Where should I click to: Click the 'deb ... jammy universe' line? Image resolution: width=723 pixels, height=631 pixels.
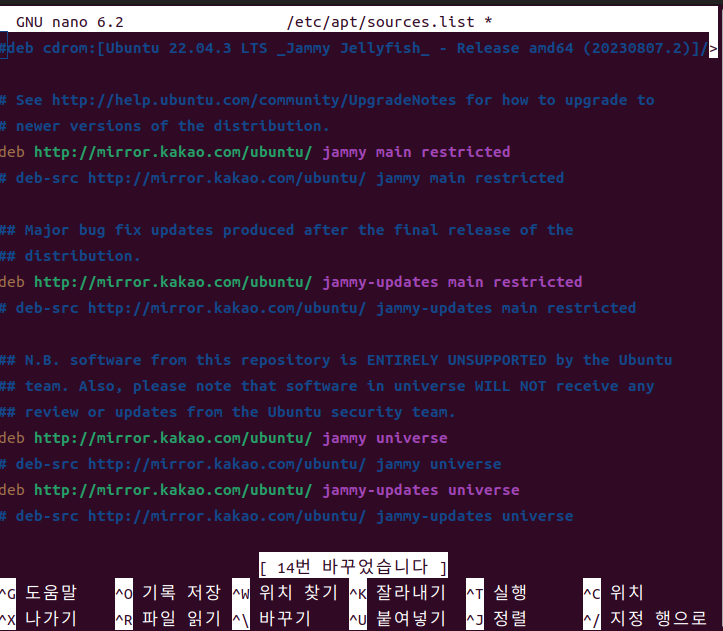coord(224,438)
